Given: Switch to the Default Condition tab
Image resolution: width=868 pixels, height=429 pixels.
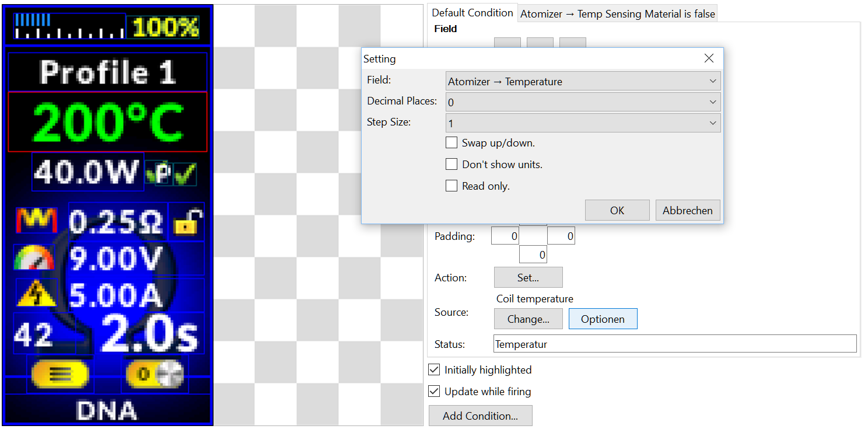Looking at the screenshot, I should point(473,13).
